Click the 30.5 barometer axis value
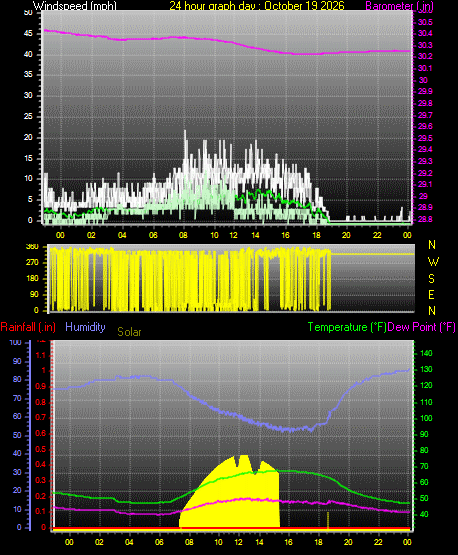This screenshot has width=458, height=555. point(425,22)
